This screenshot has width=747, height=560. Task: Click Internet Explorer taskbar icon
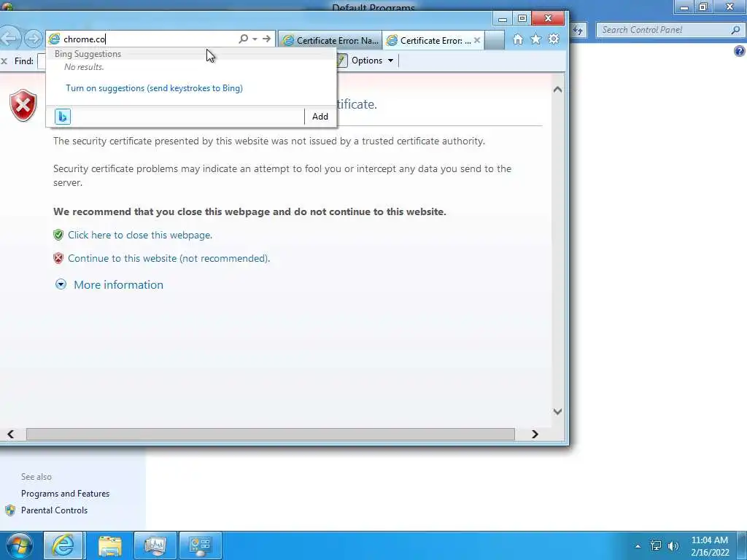(x=63, y=545)
